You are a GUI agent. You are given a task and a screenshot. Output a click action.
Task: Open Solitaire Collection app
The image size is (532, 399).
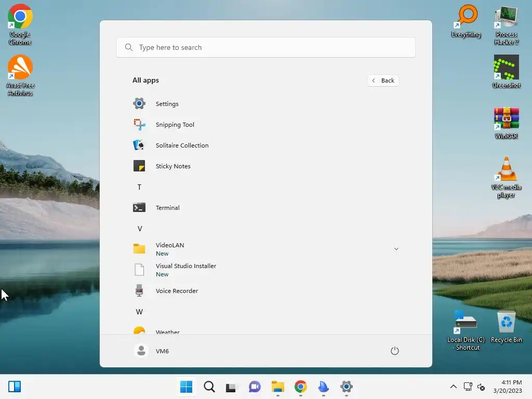(265, 145)
